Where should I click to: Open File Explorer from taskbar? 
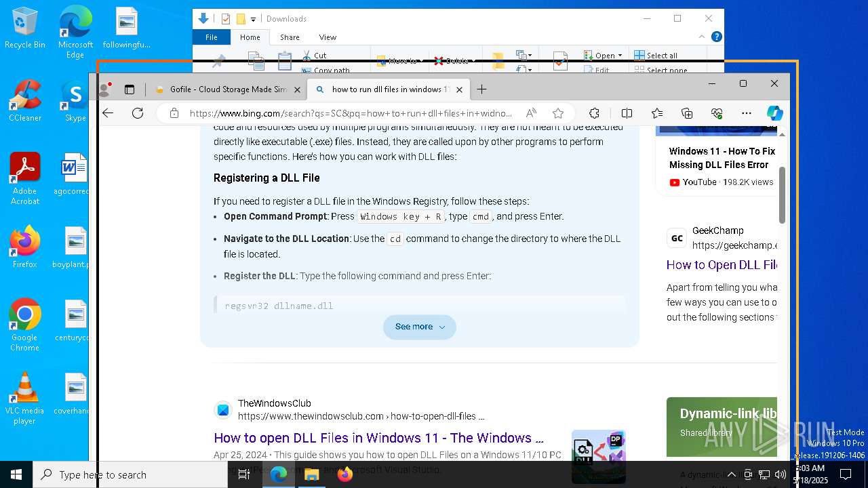pos(311,474)
